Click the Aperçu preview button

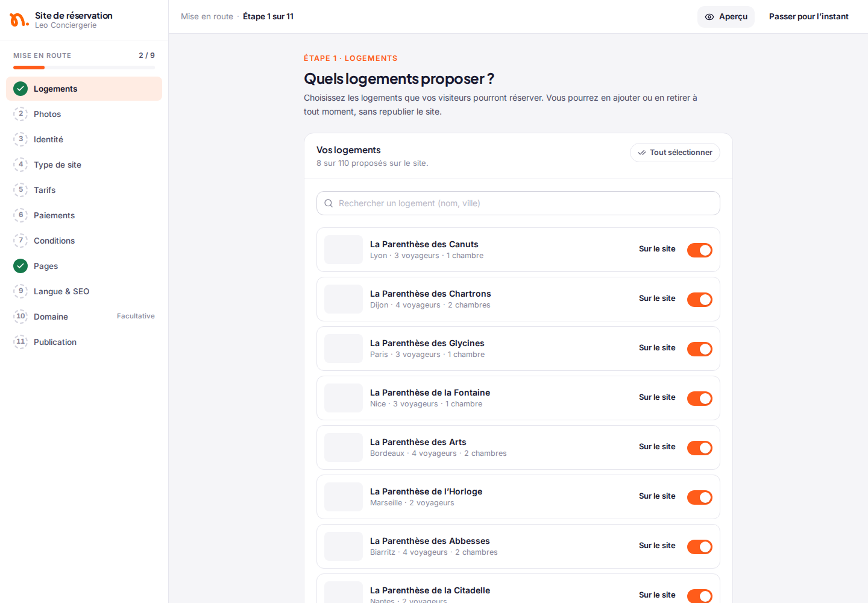(x=726, y=17)
